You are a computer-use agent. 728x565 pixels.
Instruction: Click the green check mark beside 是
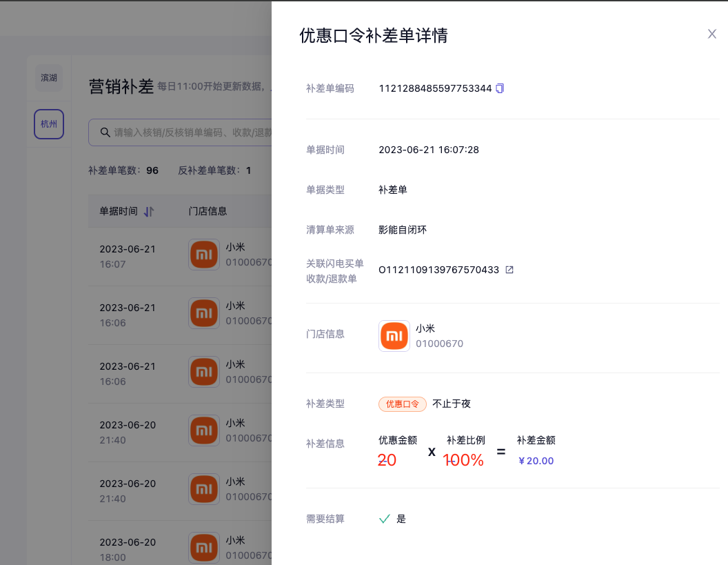point(385,519)
